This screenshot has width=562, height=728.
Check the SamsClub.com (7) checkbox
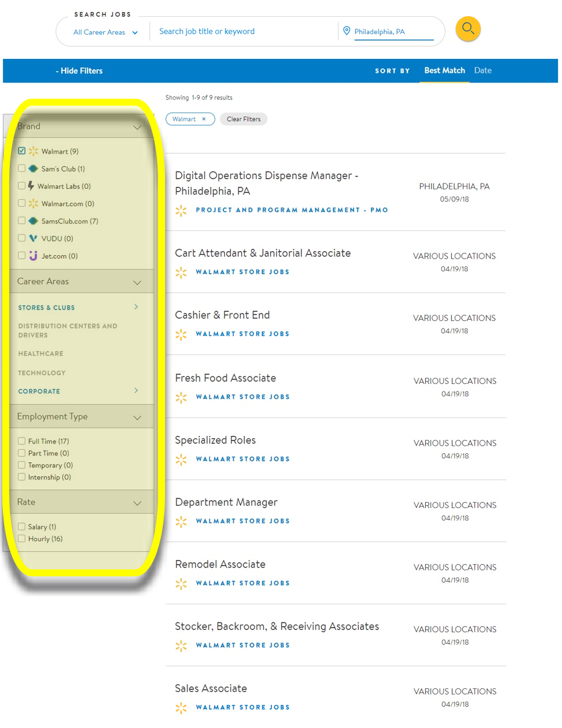pyautogui.click(x=21, y=220)
